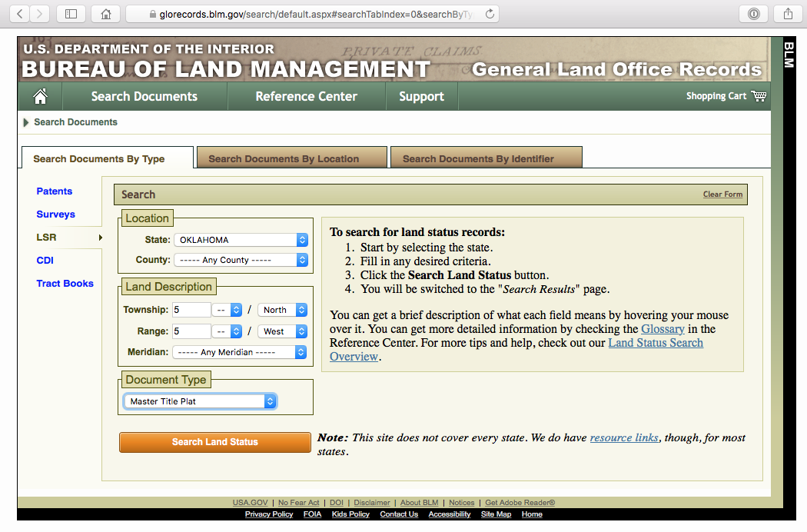Screen dimensions: 807x532
Task: Open Search Documents menu
Action: point(144,96)
